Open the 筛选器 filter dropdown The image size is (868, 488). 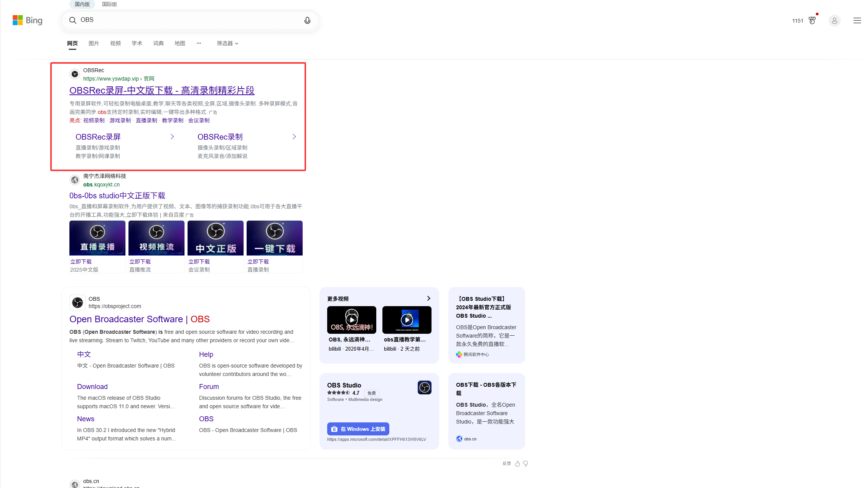pyautogui.click(x=227, y=43)
